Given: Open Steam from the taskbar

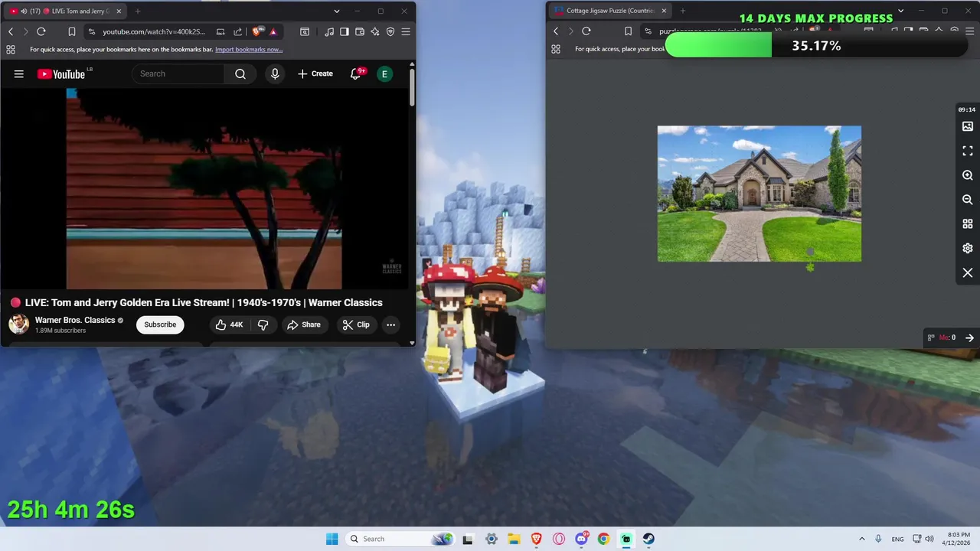Looking at the screenshot, I should click(x=648, y=539).
